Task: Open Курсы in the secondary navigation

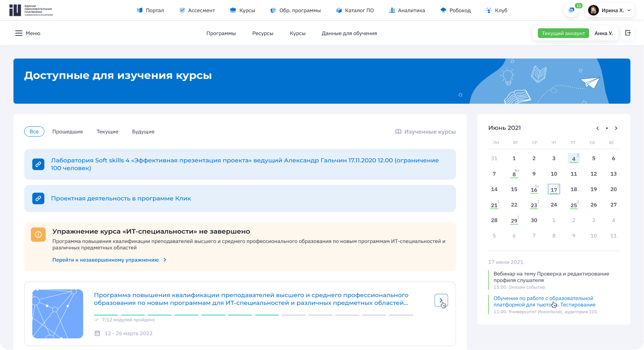Action: (298, 33)
